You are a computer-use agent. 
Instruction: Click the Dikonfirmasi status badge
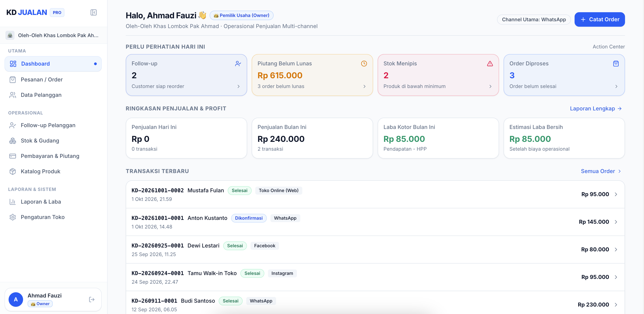coord(249,218)
